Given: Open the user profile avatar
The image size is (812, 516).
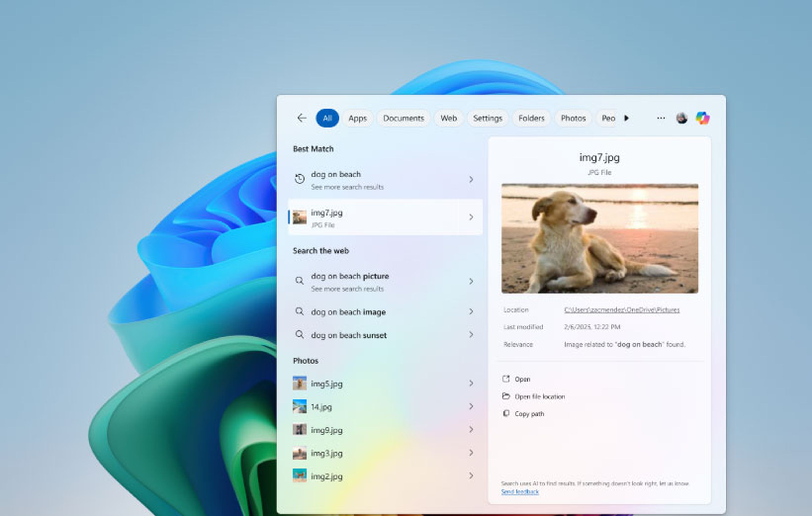Looking at the screenshot, I should (x=682, y=118).
